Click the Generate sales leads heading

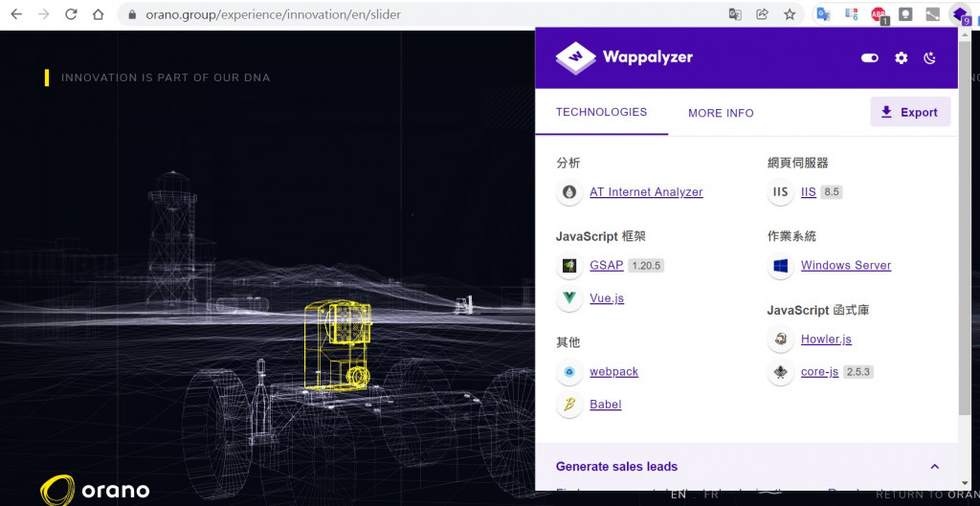coord(616,467)
